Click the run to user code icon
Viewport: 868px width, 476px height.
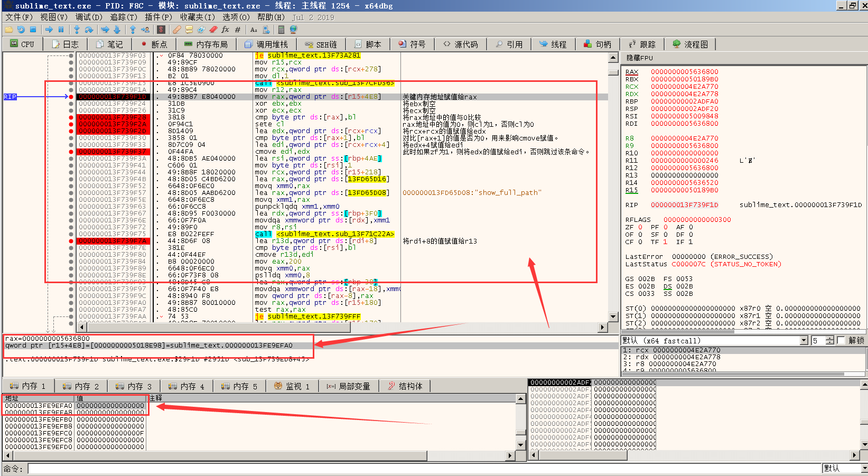pos(145,30)
